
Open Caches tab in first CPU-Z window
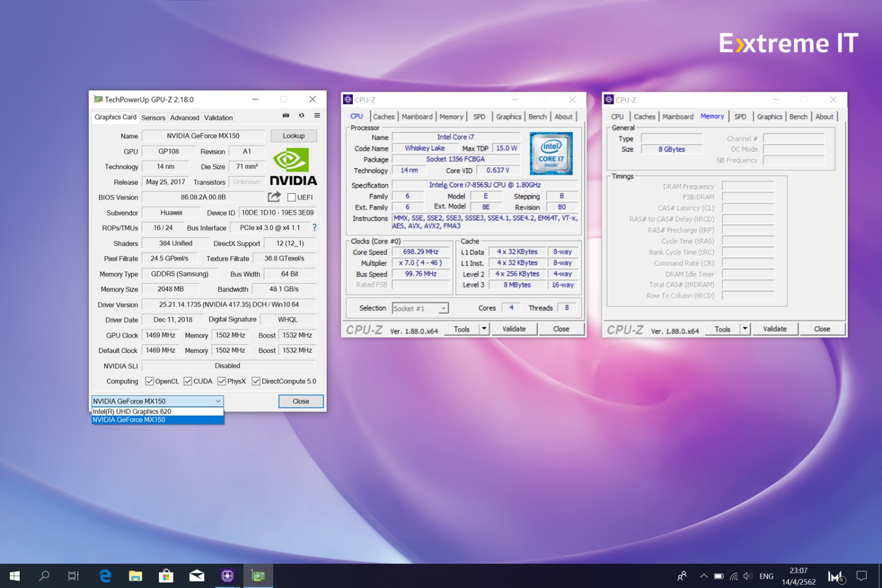pos(383,116)
